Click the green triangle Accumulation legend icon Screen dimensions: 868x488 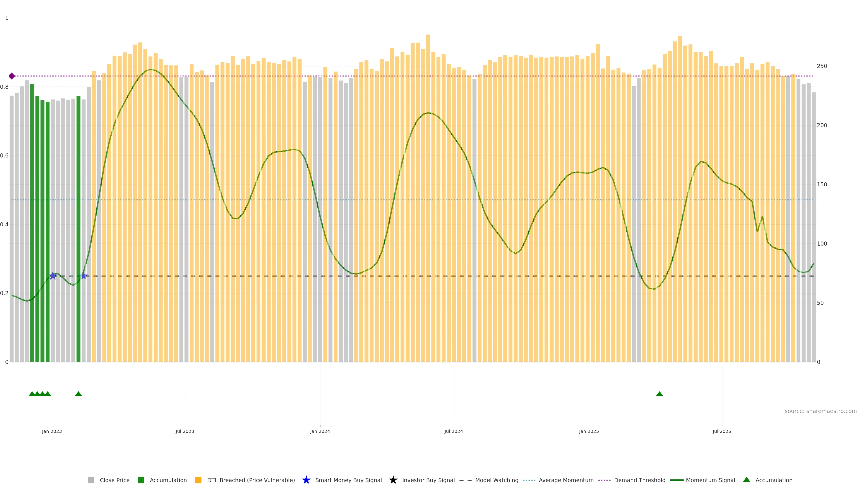pos(746,480)
